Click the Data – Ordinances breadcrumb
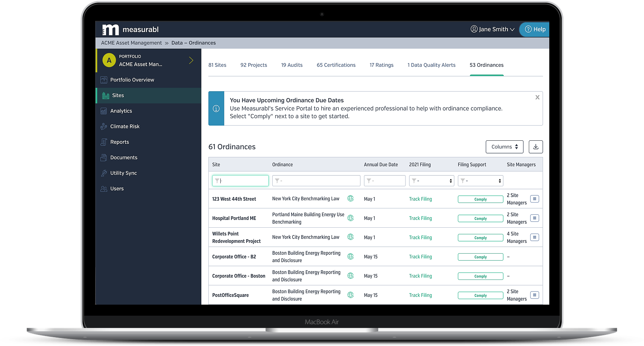Image resolution: width=644 pixels, height=346 pixels. tap(194, 43)
